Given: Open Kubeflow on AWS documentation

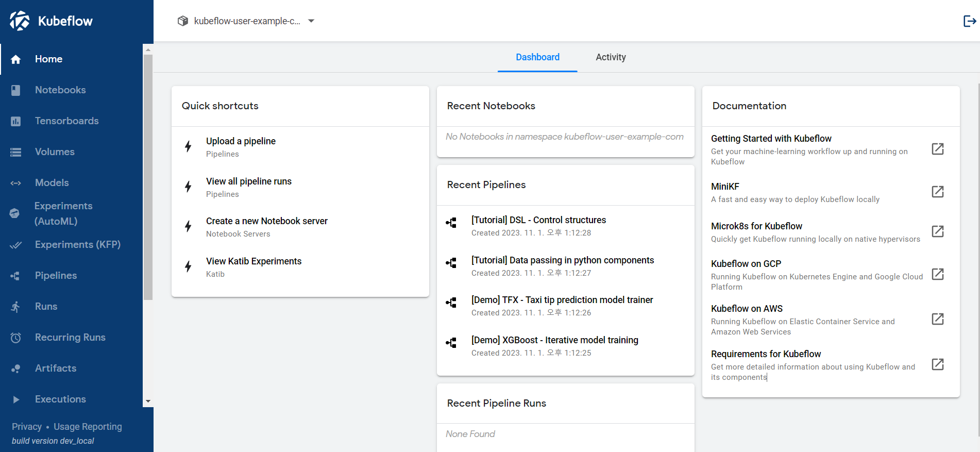Looking at the screenshot, I should 831,320.
